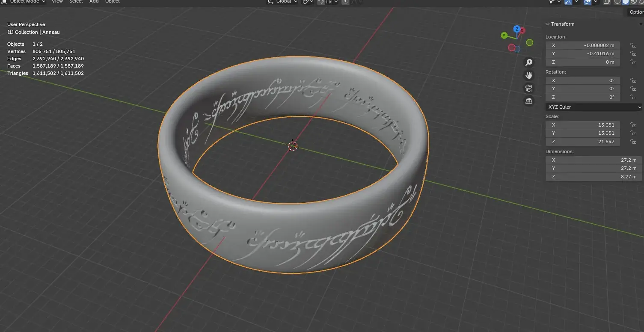Click the '(1) Collection | Anneau' text
The image size is (644, 332).
[x=33, y=32]
